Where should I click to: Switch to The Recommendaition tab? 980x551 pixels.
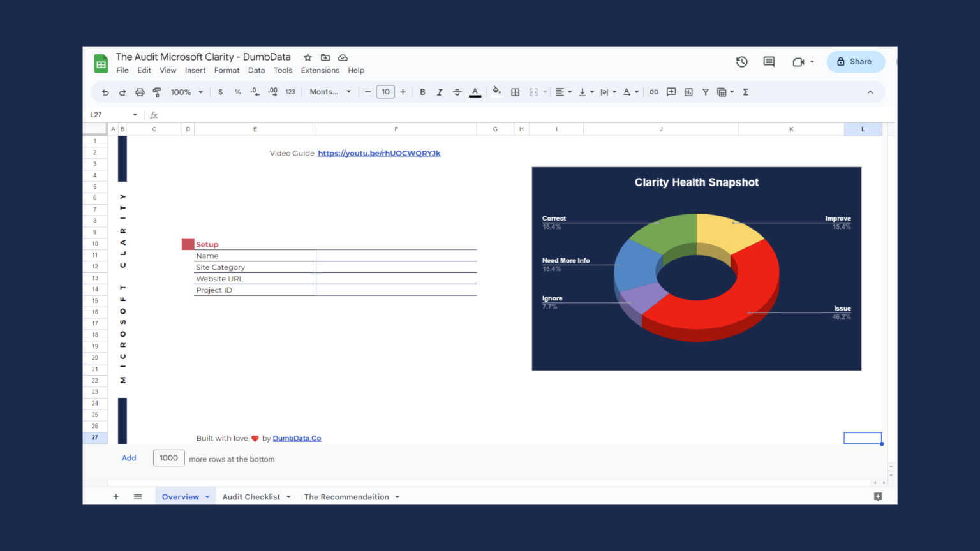point(346,497)
